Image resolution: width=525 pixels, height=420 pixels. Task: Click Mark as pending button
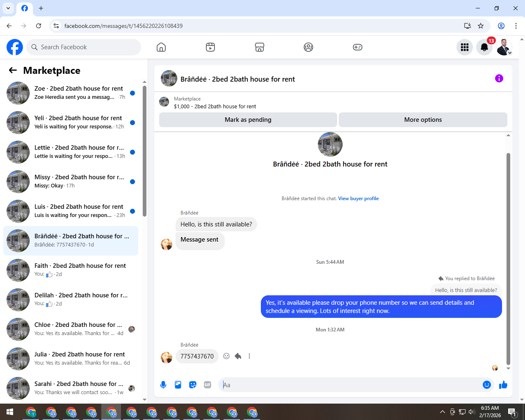click(x=248, y=120)
